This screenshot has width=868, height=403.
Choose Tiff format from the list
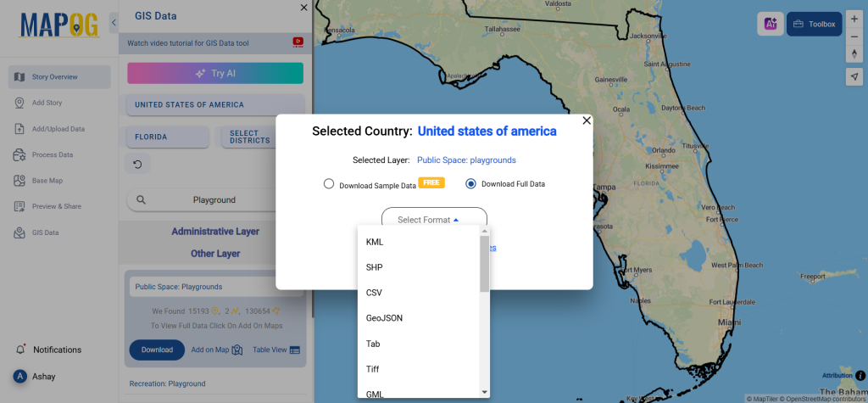419,369
